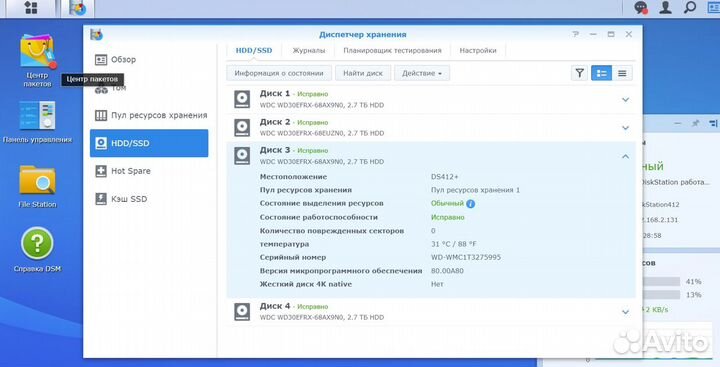The width and height of the screenshot is (720, 367).
Task: Open Storage Manager from the taskbar
Action: pos(78,8)
